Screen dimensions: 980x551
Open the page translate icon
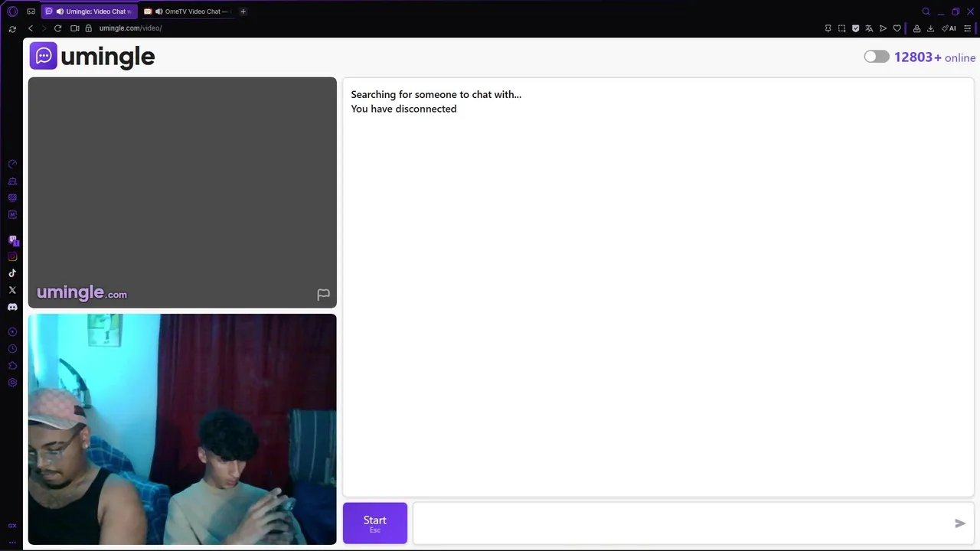point(869,28)
